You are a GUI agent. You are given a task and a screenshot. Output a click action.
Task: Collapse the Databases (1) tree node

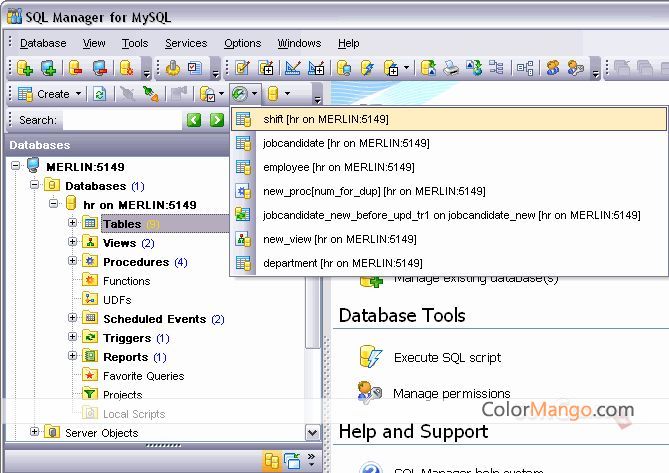pyautogui.click(x=35, y=185)
